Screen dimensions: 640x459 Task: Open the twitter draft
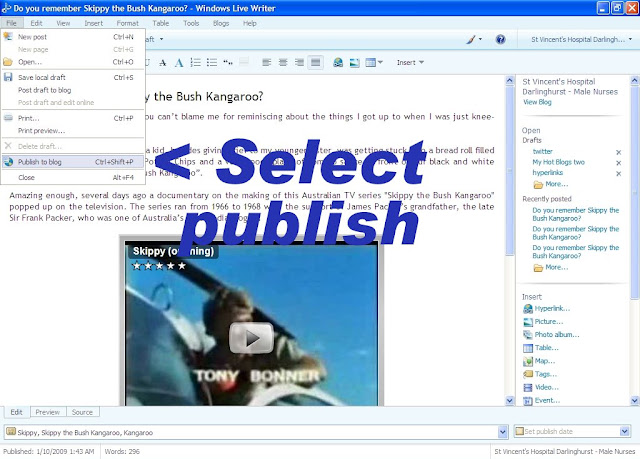point(542,151)
